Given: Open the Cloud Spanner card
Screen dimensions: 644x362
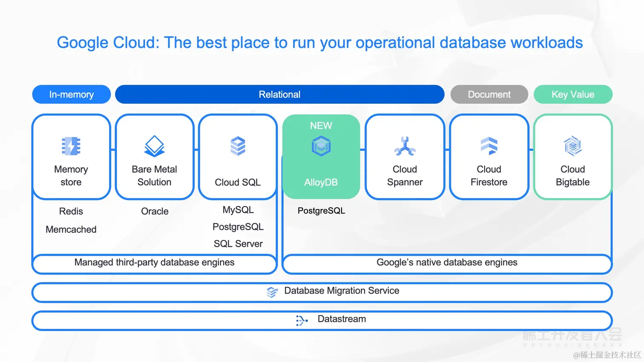Looking at the screenshot, I should point(405,157).
